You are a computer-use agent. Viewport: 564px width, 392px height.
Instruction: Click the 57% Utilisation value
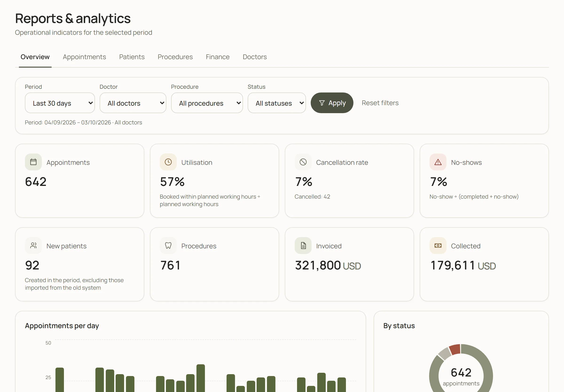coord(172,182)
